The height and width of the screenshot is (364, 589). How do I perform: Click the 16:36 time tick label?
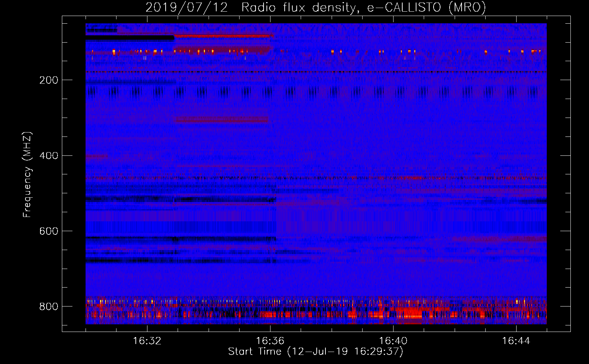pyautogui.click(x=270, y=341)
